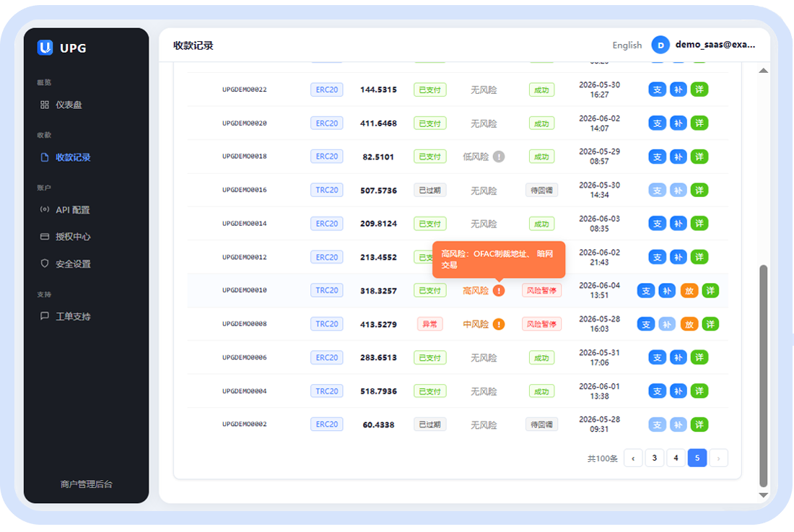Click 详 details for UPGDEMO0020
This screenshot has width=794, height=532.
[x=699, y=123]
